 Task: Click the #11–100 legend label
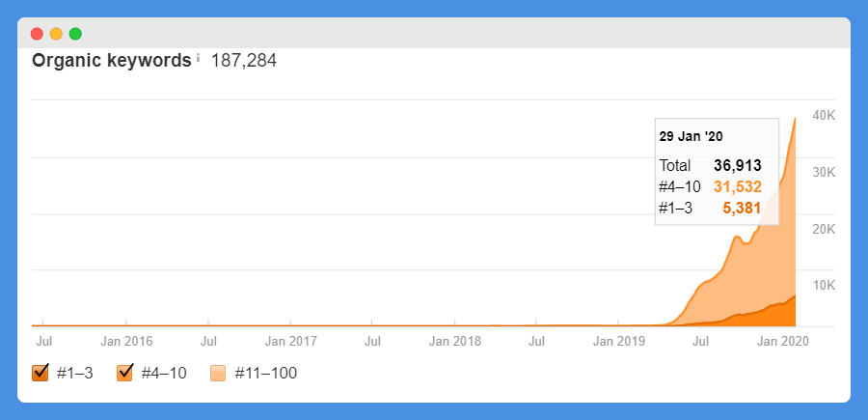[x=266, y=374]
